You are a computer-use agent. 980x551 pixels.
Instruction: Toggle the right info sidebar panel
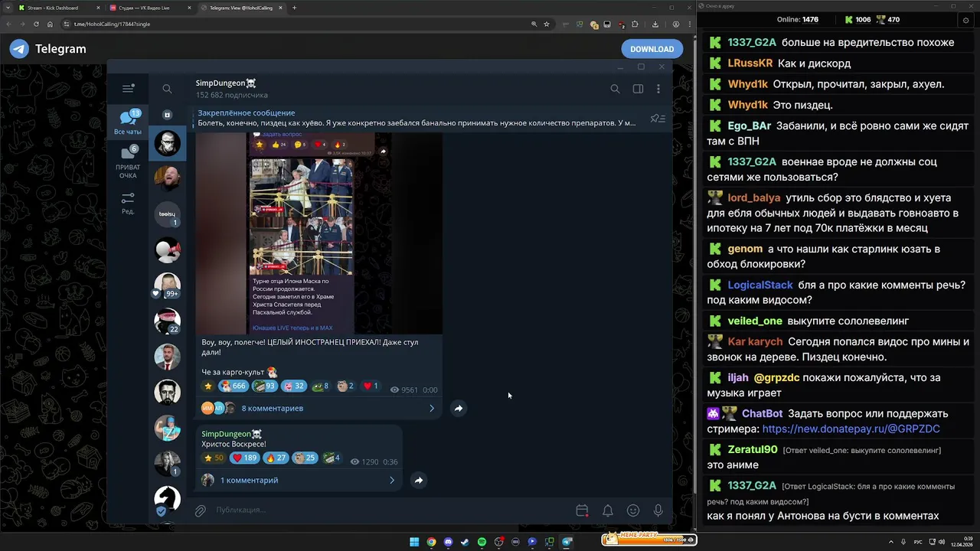click(638, 89)
